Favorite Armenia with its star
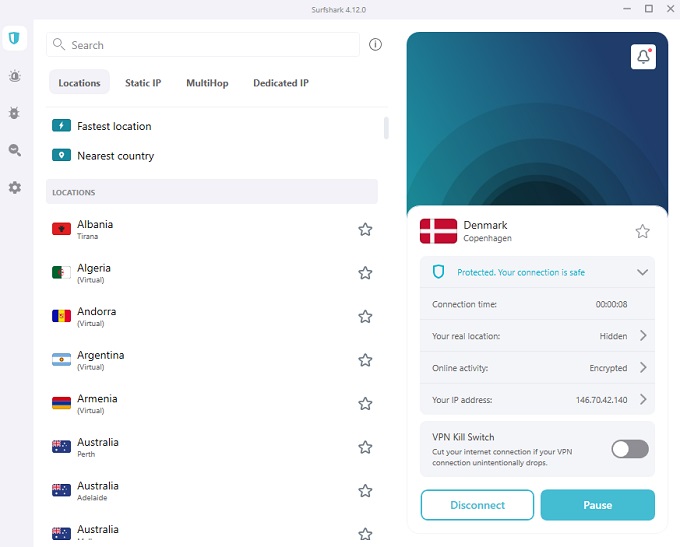The width and height of the screenshot is (680, 547). tap(365, 404)
